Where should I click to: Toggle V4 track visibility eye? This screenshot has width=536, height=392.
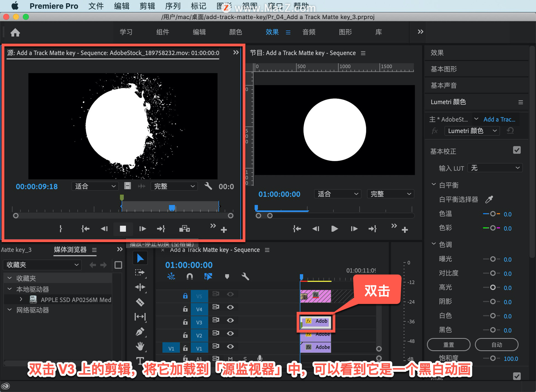pyautogui.click(x=230, y=307)
